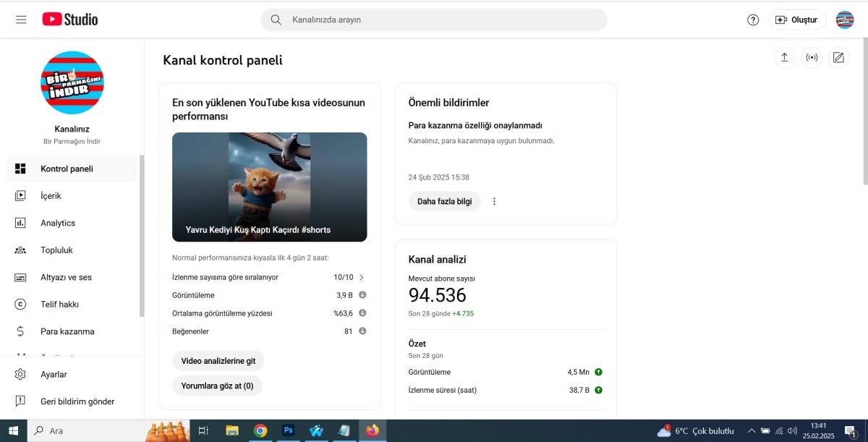Open File Explorer from the taskbar
Screen dimensions: 868x442
pyautogui.click(x=232, y=430)
